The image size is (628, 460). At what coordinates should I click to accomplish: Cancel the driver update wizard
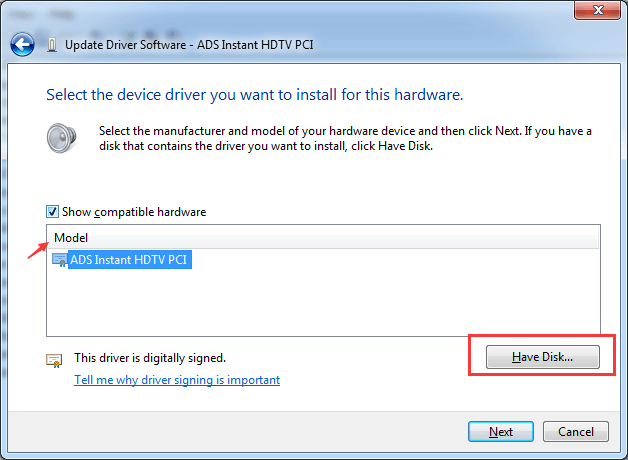point(576,432)
